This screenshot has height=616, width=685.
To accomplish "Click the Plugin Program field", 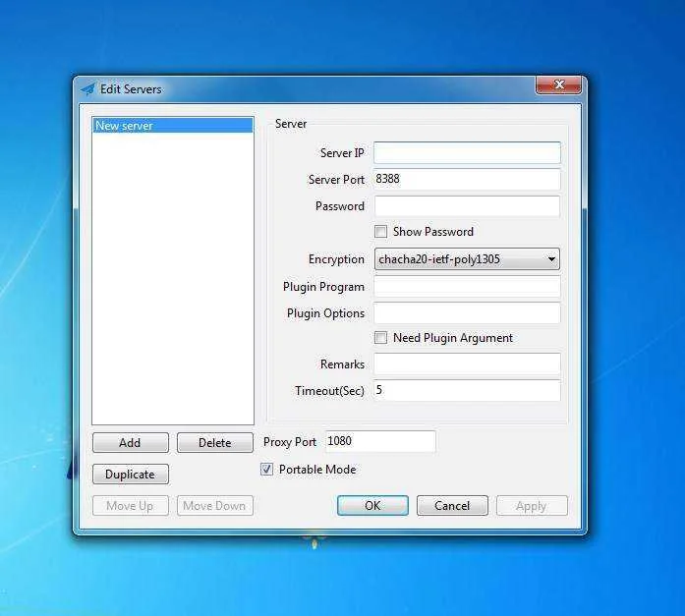I will point(467,287).
